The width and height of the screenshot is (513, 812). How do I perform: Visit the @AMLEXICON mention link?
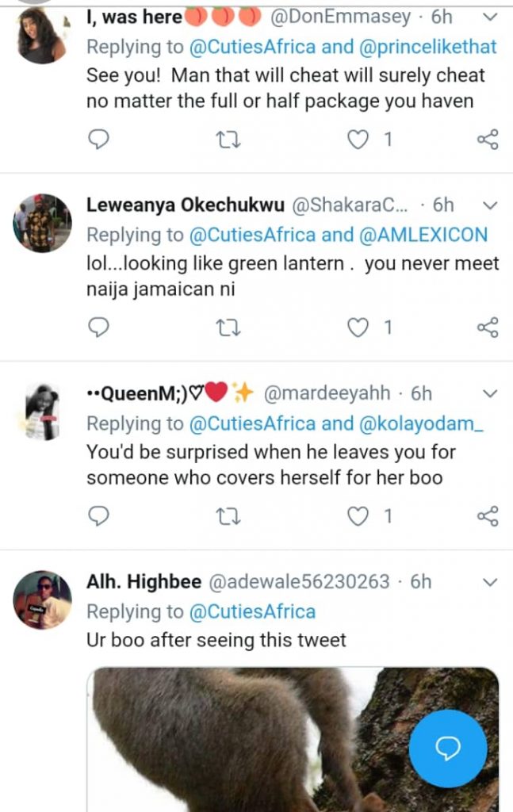pyautogui.click(x=423, y=235)
